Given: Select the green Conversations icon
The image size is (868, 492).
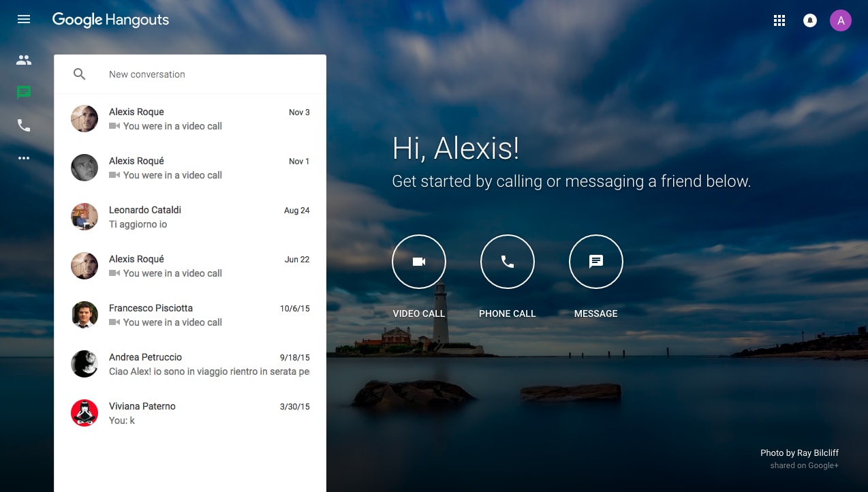Looking at the screenshot, I should tap(24, 93).
